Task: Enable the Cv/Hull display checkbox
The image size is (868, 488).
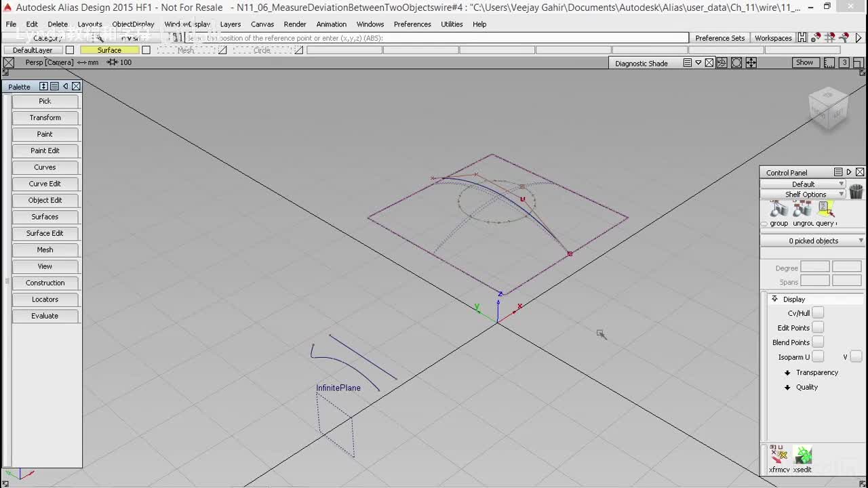Action: coord(818,312)
